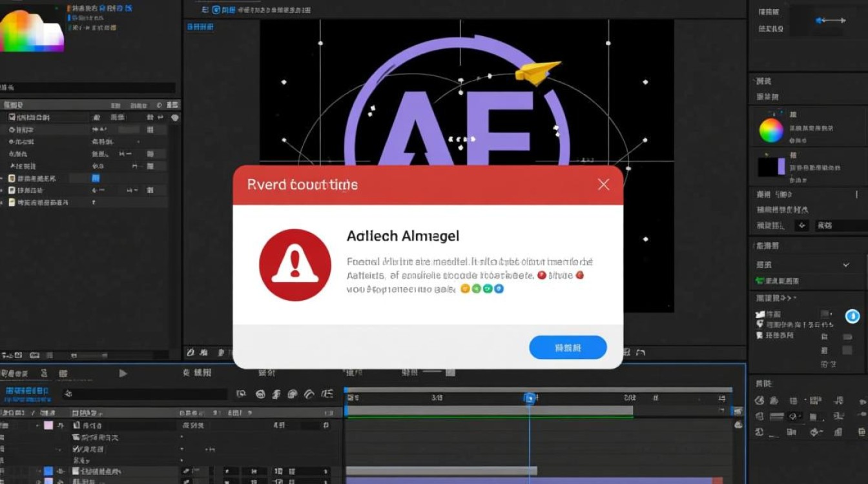Click the gray work area bar under the time ruler
The height and width of the screenshot is (484, 868).
(490, 410)
